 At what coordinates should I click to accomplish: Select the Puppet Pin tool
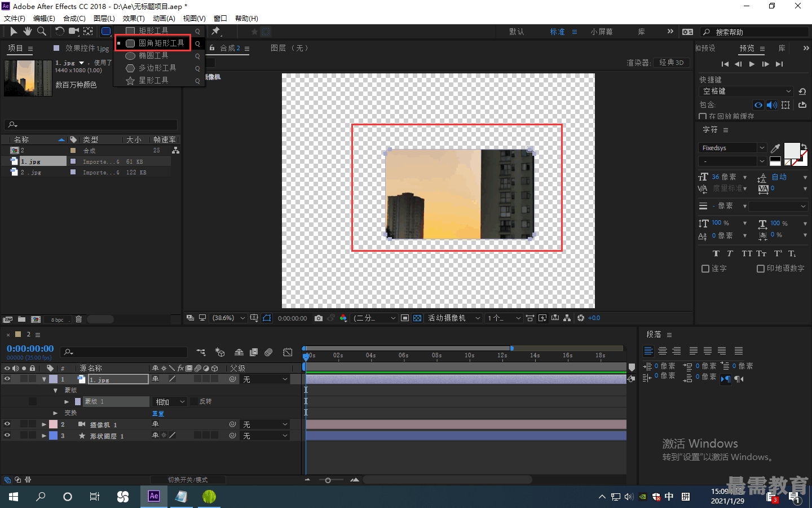click(x=216, y=32)
